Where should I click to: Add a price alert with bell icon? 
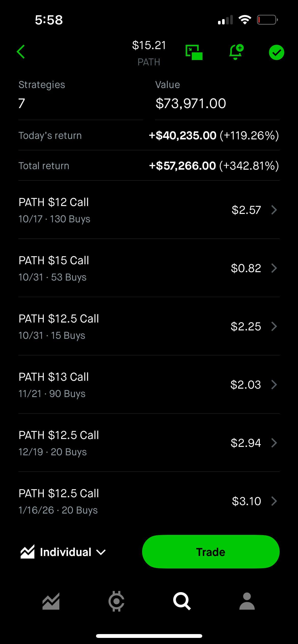236,52
